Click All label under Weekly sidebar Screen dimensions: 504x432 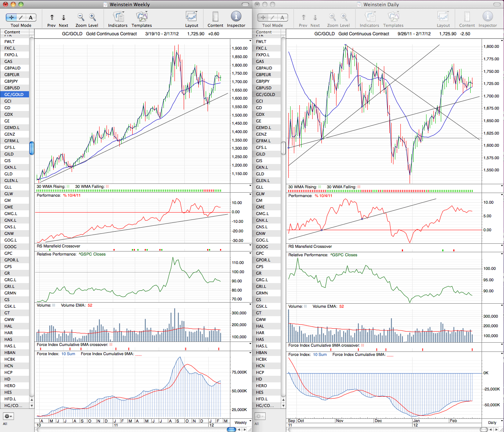coord(5,424)
